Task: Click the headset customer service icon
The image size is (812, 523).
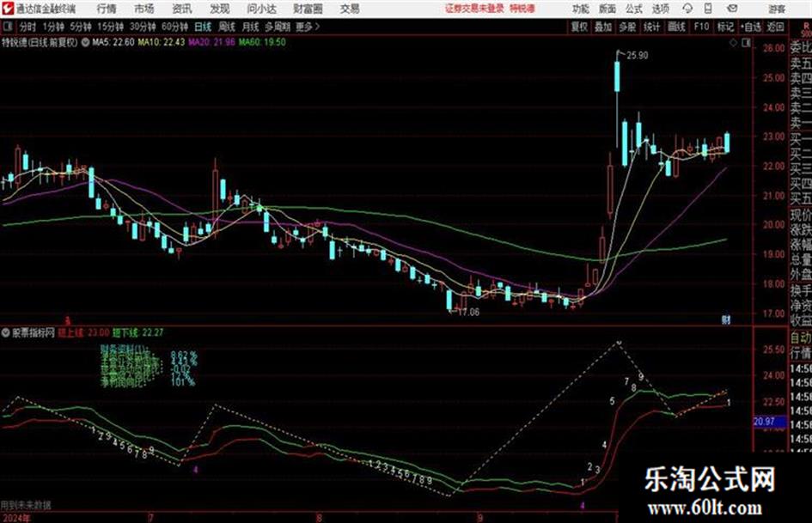Action: click(687, 9)
